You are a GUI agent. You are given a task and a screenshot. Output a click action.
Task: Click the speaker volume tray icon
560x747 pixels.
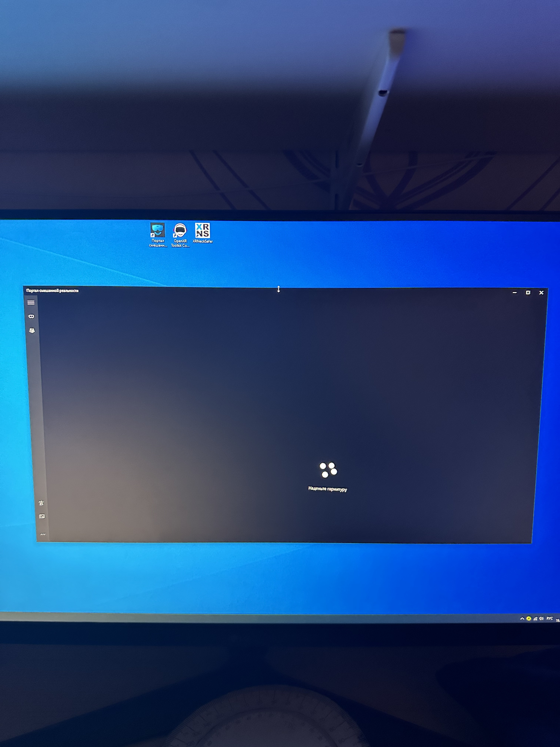point(541,619)
